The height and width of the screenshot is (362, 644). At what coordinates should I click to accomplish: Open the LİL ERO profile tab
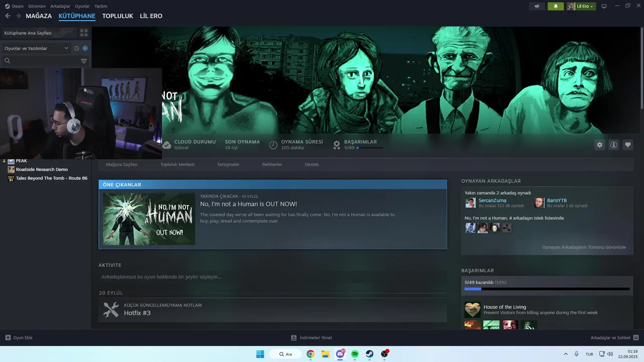151,16
